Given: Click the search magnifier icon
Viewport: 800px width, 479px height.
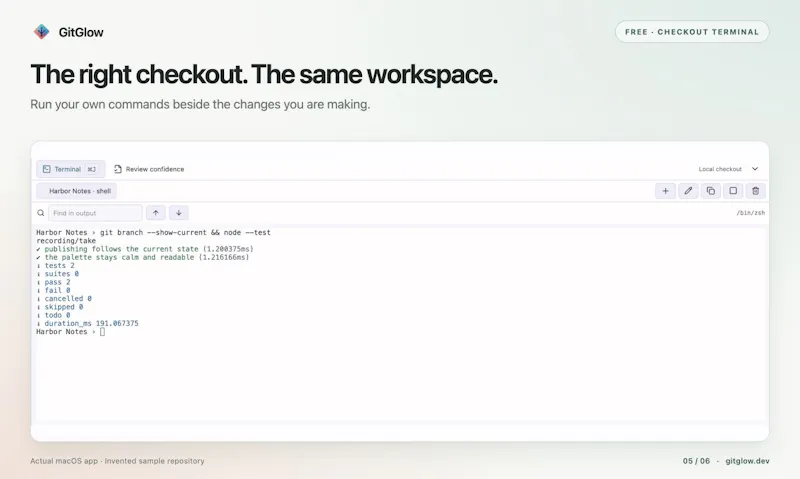Looking at the screenshot, I should point(41,213).
